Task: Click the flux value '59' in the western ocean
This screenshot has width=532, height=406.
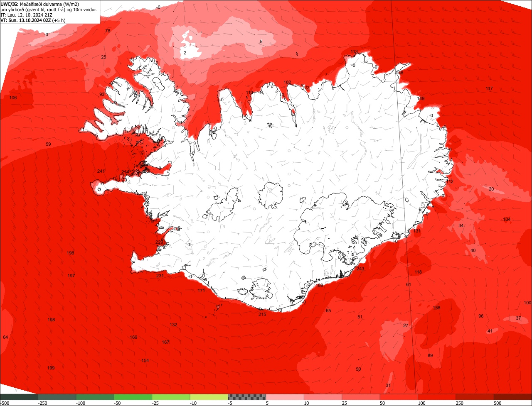Action: click(x=48, y=144)
